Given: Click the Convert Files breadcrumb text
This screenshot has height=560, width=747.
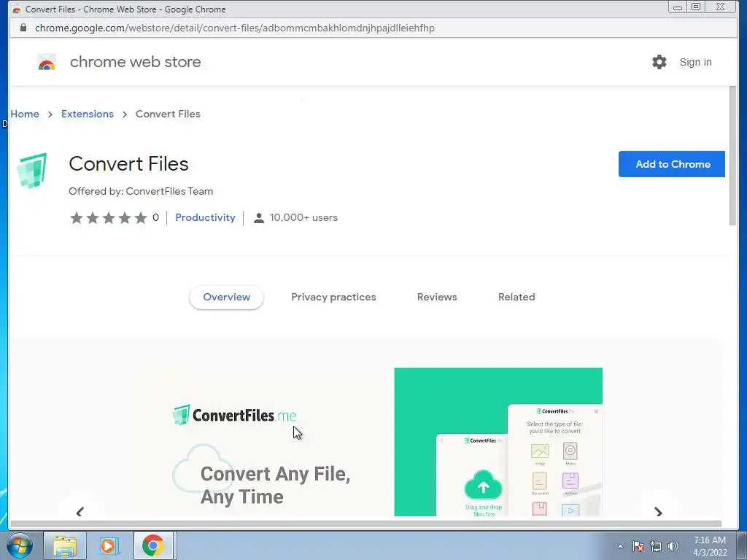Looking at the screenshot, I should click(168, 114).
